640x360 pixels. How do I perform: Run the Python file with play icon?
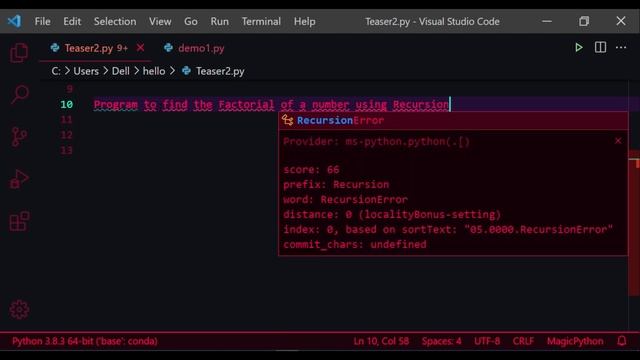[578, 48]
